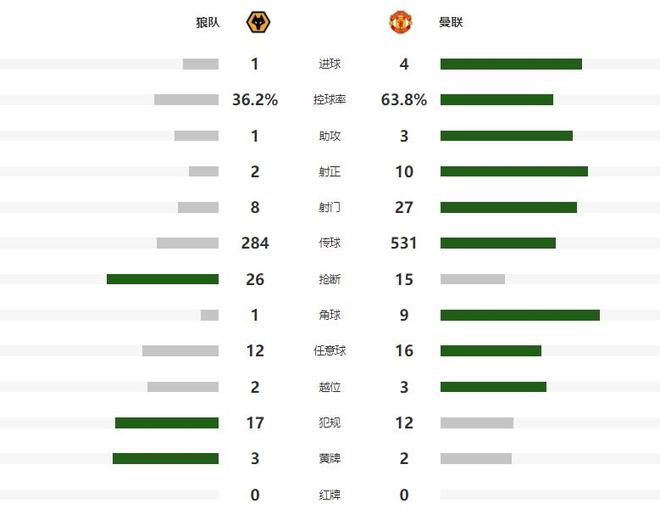Click the 控球率 stat label

click(x=330, y=100)
